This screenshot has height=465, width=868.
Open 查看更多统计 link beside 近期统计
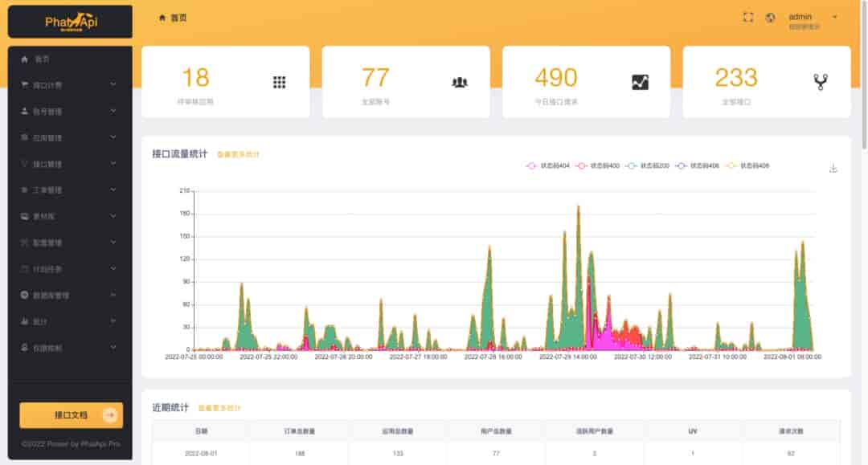(219, 408)
